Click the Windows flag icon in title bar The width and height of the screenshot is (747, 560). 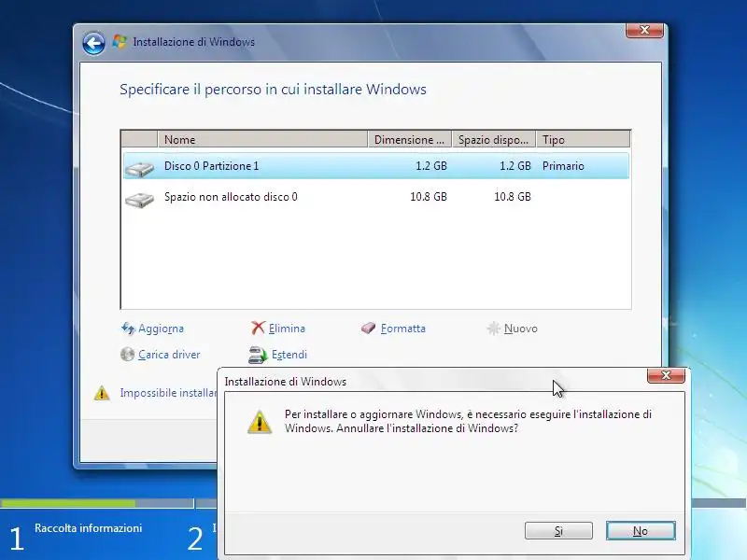pos(120,42)
